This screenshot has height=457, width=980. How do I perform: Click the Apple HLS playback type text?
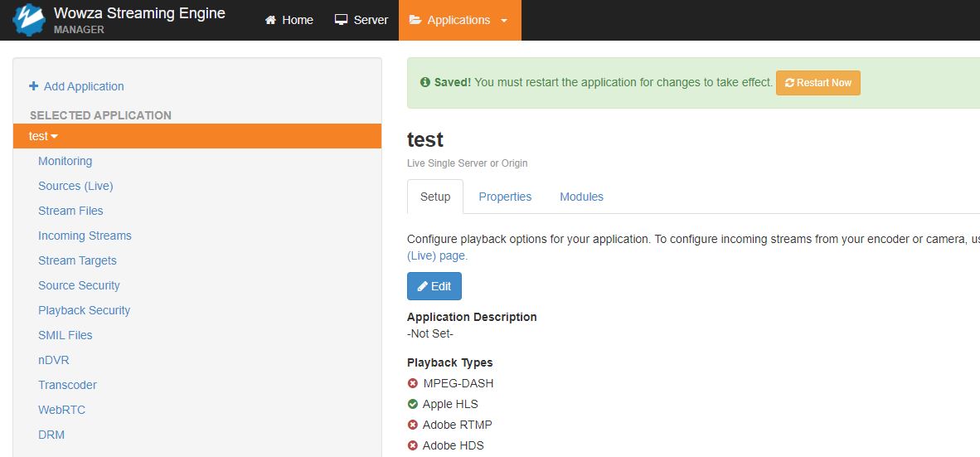[450, 404]
